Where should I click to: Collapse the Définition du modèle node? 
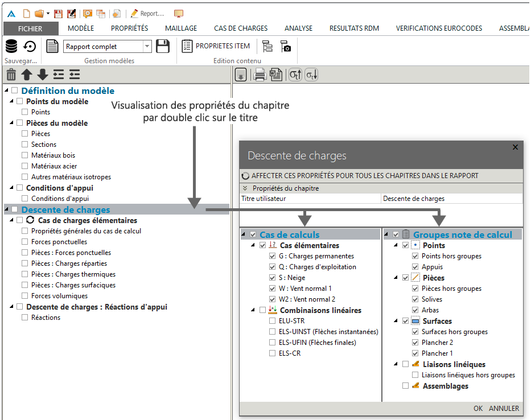pos(6,90)
